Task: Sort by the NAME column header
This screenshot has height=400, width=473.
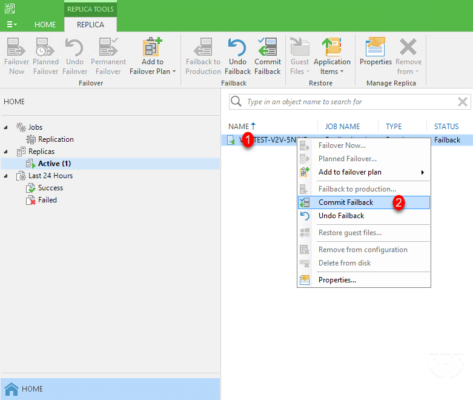Action: point(242,126)
